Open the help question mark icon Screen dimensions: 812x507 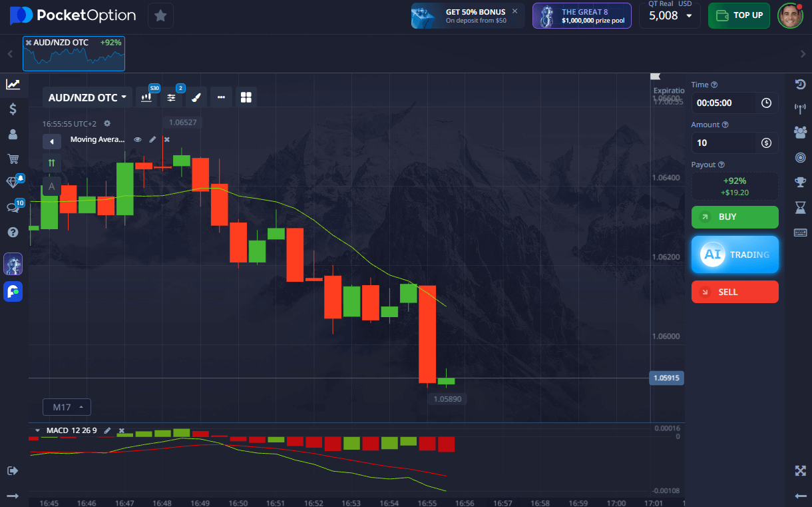click(x=13, y=232)
